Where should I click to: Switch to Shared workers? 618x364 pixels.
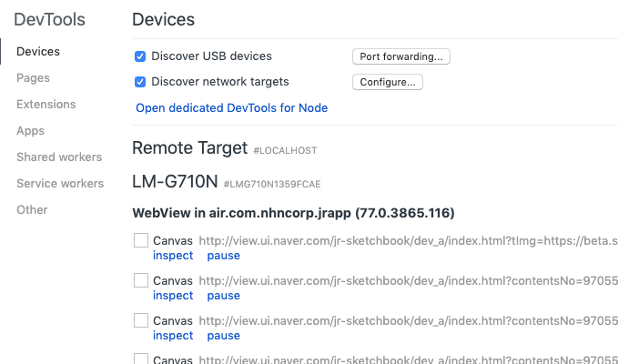tap(59, 157)
